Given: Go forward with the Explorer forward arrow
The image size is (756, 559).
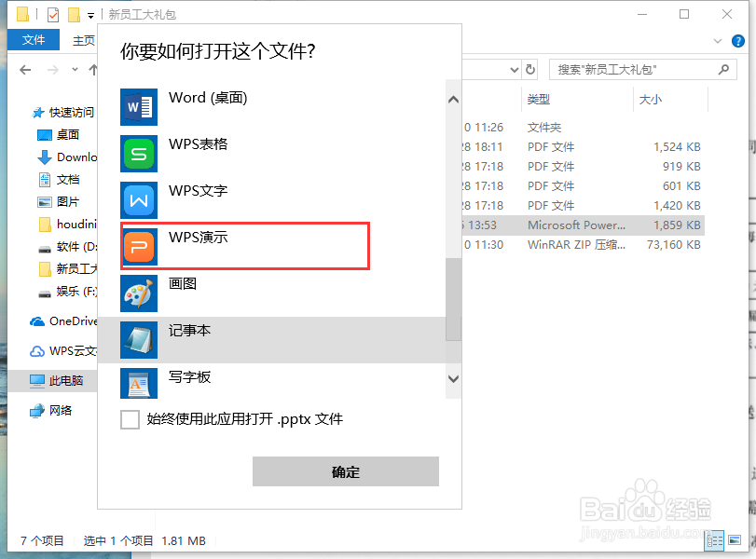Looking at the screenshot, I should click(x=52, y=70).
